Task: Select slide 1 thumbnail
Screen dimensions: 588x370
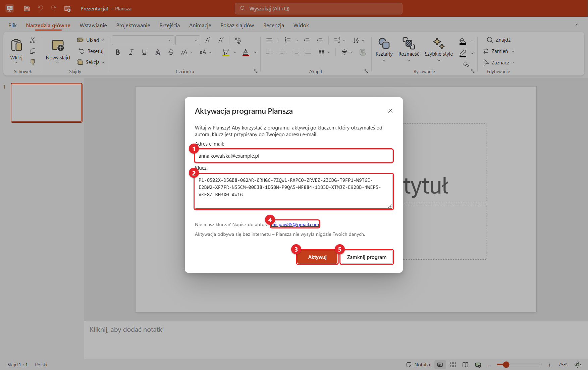Action: (47, 103)
